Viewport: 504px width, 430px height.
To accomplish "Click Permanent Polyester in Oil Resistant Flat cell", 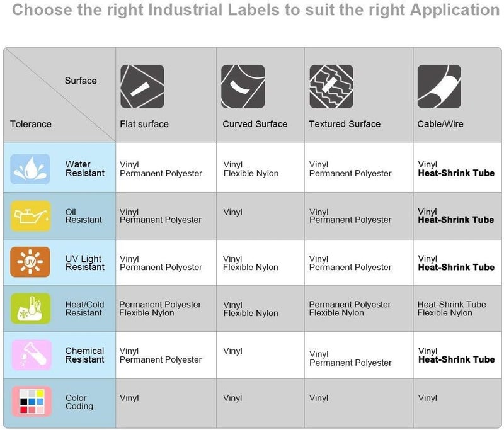I will [161, 220].
